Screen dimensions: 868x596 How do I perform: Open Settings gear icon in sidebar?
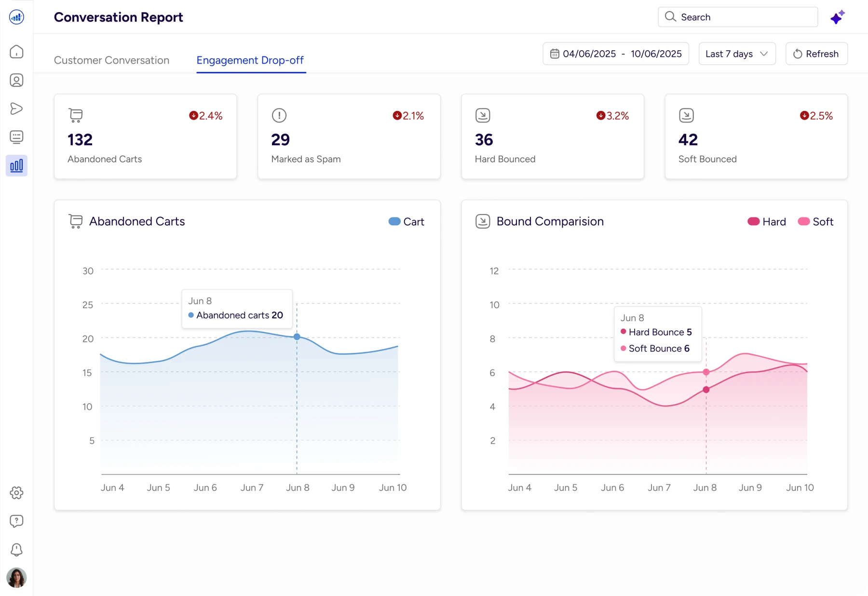16,493
